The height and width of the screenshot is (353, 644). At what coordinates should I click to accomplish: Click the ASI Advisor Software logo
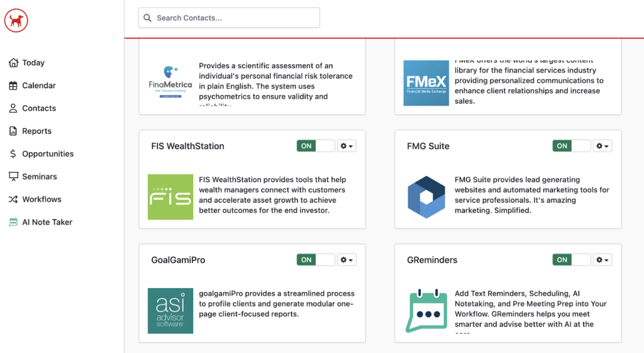click(170, 311)
